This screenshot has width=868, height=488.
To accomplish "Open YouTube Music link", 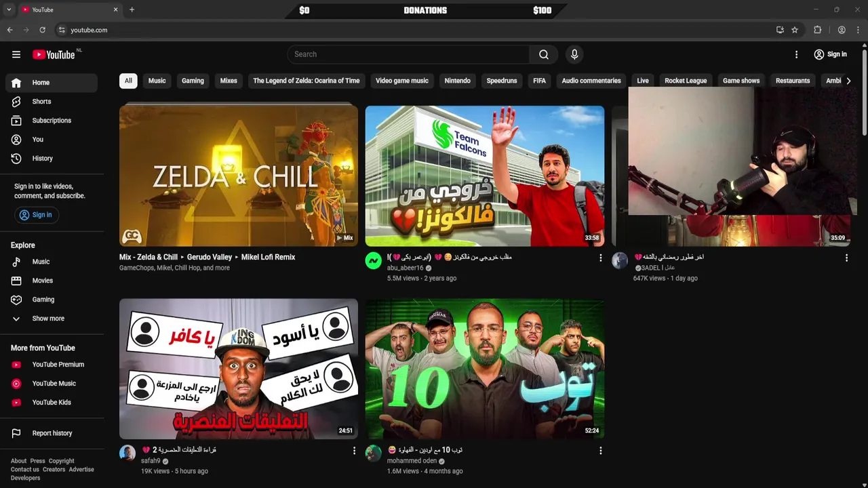I will 52,384.
